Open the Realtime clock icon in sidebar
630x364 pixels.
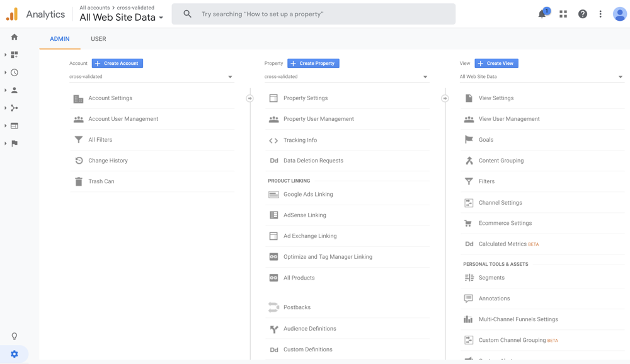14,72
